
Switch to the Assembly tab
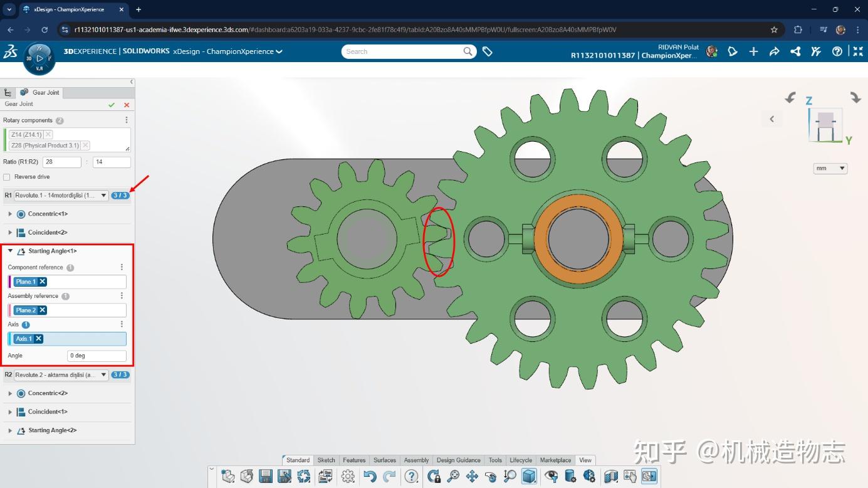(416, 460)
